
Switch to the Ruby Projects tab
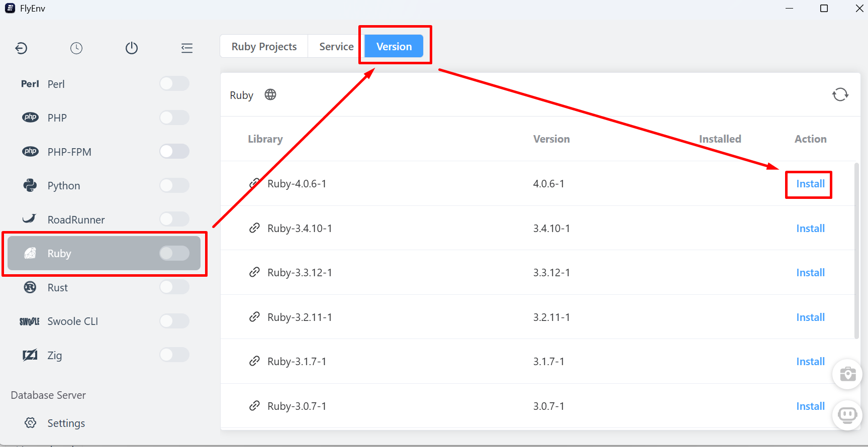[x=264, y=46]
